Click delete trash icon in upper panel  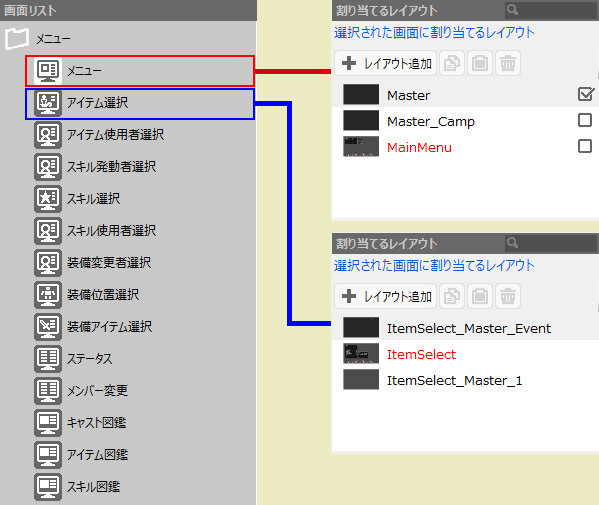tap(508, 63)
